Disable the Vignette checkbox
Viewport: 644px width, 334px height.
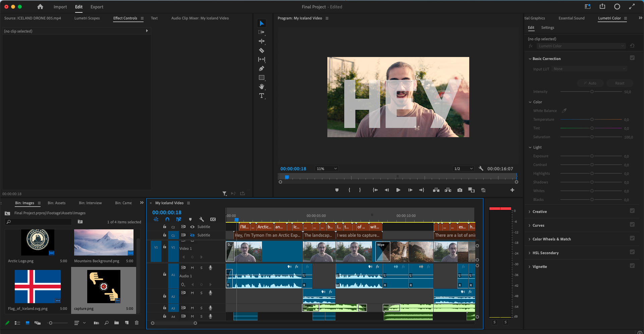click(x=632, y=266)
